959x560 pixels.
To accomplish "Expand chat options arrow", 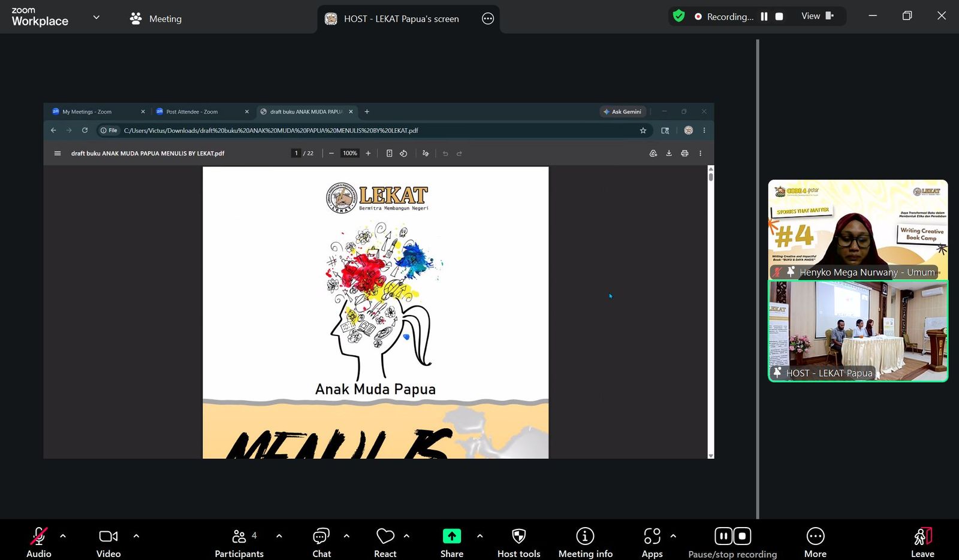I will (x=346, y=536).
